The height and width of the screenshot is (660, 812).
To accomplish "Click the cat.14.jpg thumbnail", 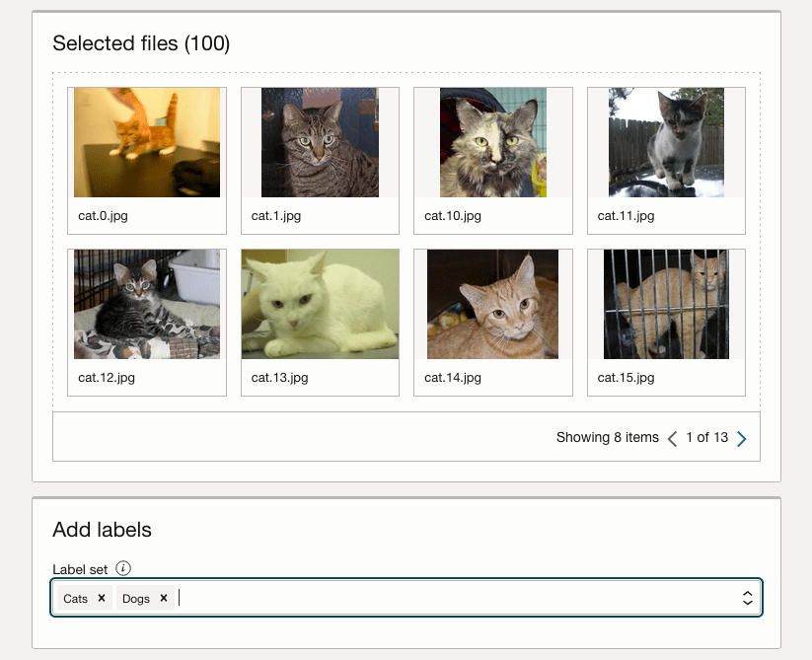I will click(x=492, y=304).
